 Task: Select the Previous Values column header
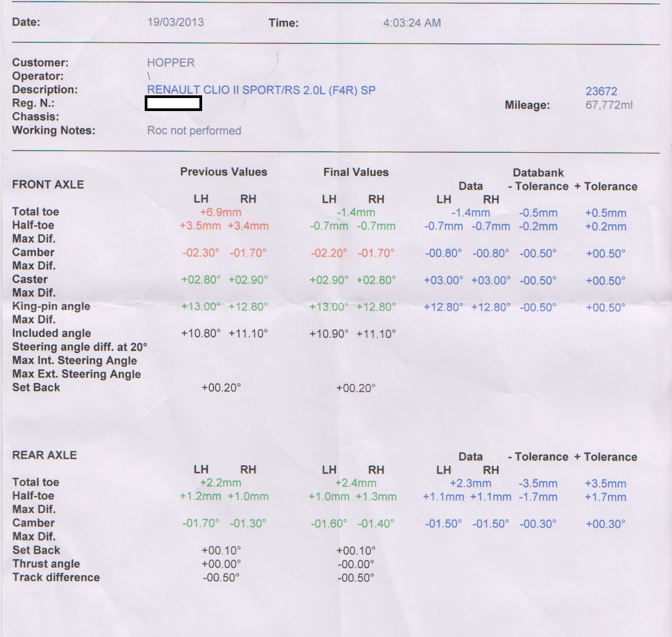(223, 172)
